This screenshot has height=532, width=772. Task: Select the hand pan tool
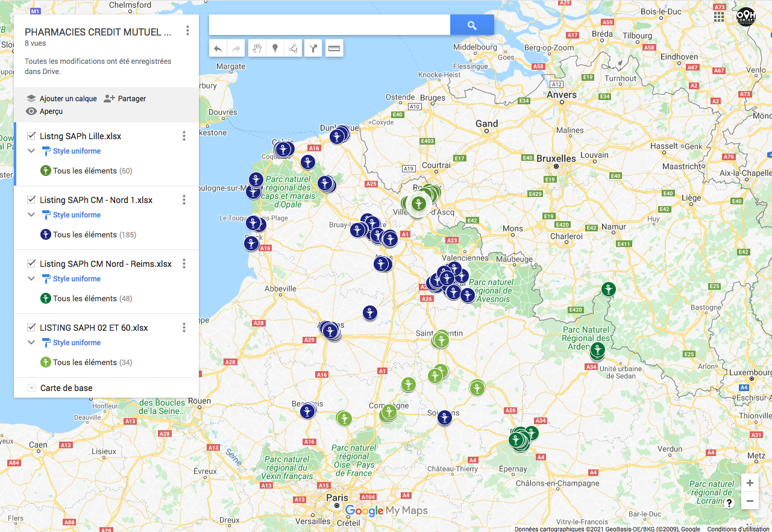tap(257, 49)
